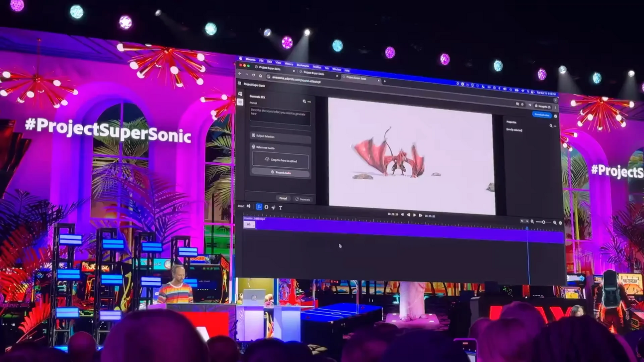Click the search icon in Properties panel
Image resolution: width=644 pixels, height=362 pixels.
click(x=551, y=126)
